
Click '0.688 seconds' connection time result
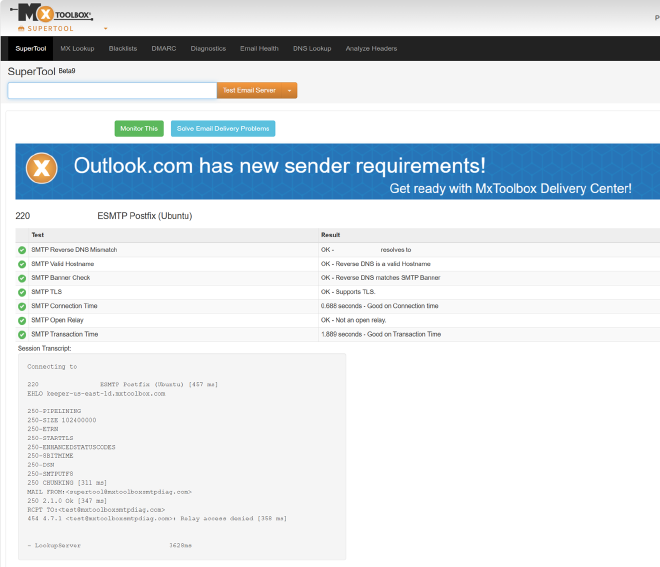pos(379,306)
